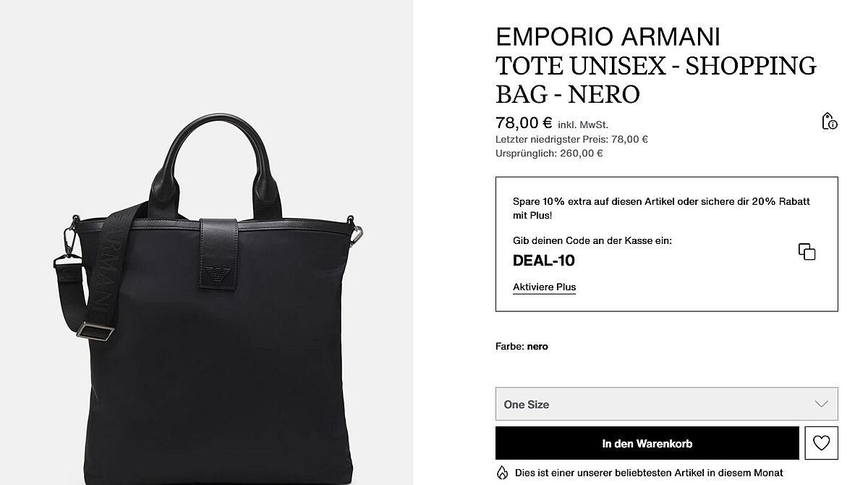Click the Farbe nero color label
Screen dimensions: 868x485
coord(522,347)
